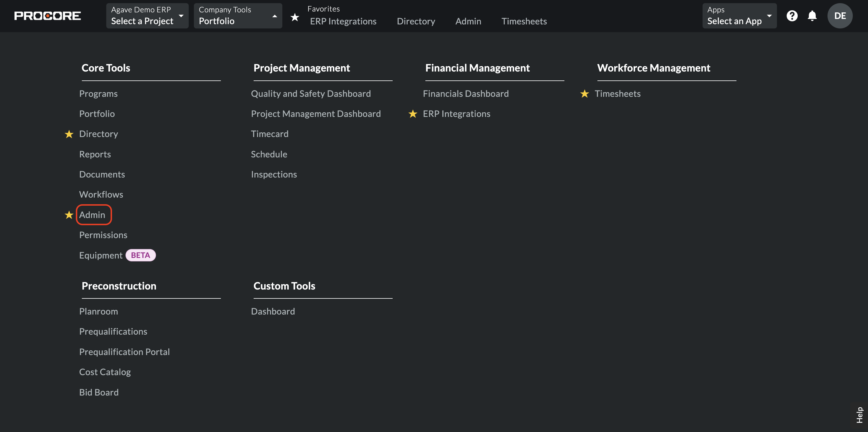Collapse the Company Tools Portfolio dropdown
This screenshot has height=432, width=868.
tap(238, 16)
